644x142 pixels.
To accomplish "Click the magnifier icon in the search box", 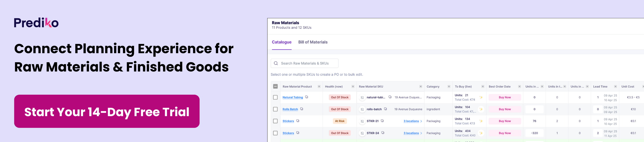I will tap(276, 63).
